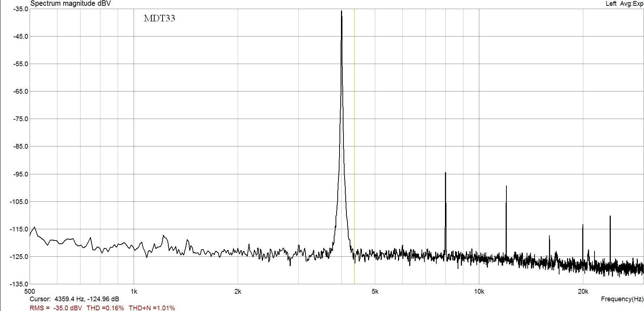Image resolution: width=644 pixels, height=311 pixels.
Task: Click the -75.0 Y-axis label
Action: pos(20,119)
